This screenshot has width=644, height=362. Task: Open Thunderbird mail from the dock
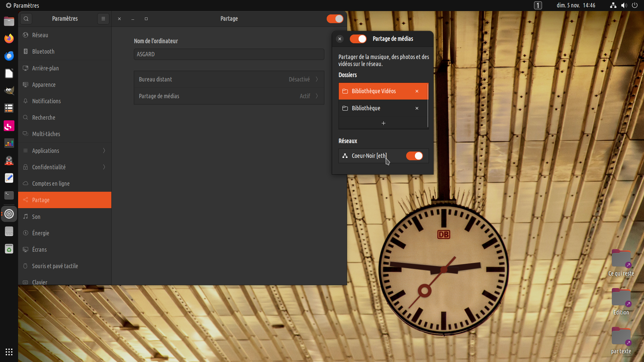(9, 56)
